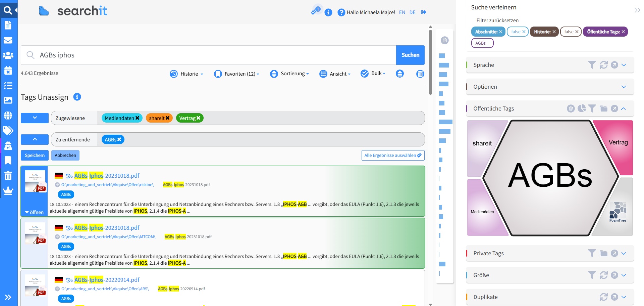Click the tags icon in left sidebar
This screenshot has height=306, width=644.
coord(8,130)
